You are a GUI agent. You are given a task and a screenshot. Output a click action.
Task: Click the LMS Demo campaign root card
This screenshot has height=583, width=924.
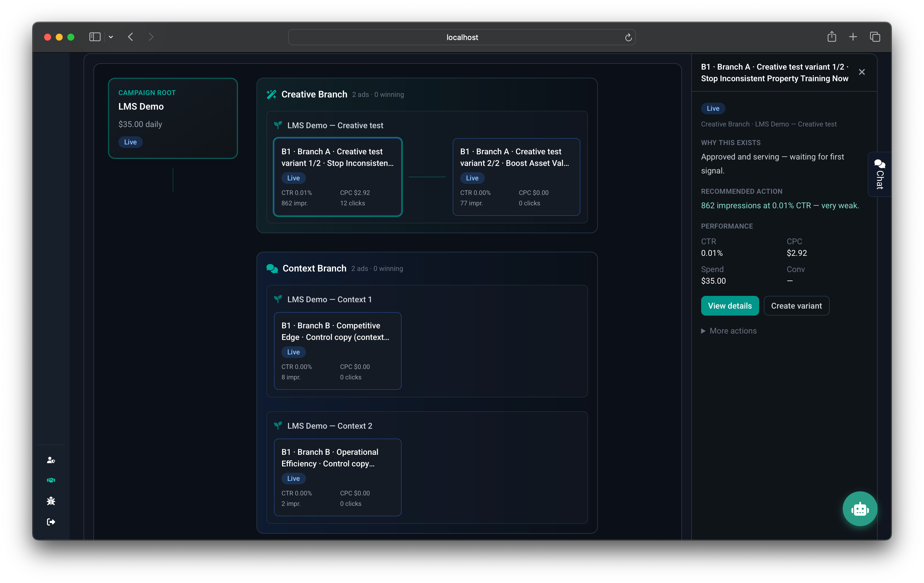tap(173, 118)
